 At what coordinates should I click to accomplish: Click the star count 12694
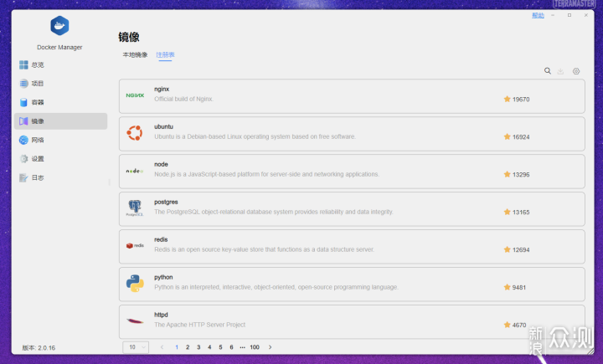pos(521,250)
